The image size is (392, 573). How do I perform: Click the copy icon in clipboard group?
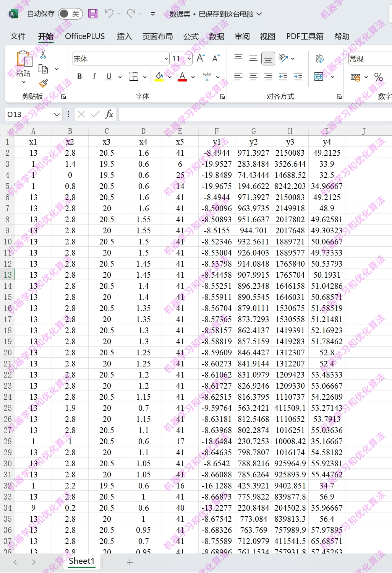click(43, 69)
